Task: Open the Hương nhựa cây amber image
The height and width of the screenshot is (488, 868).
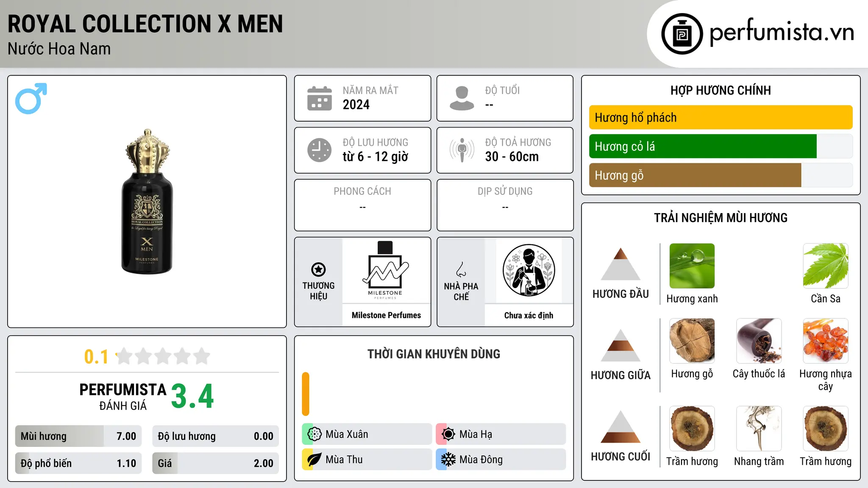Action: pyautogui.click(x=826, y=341)
